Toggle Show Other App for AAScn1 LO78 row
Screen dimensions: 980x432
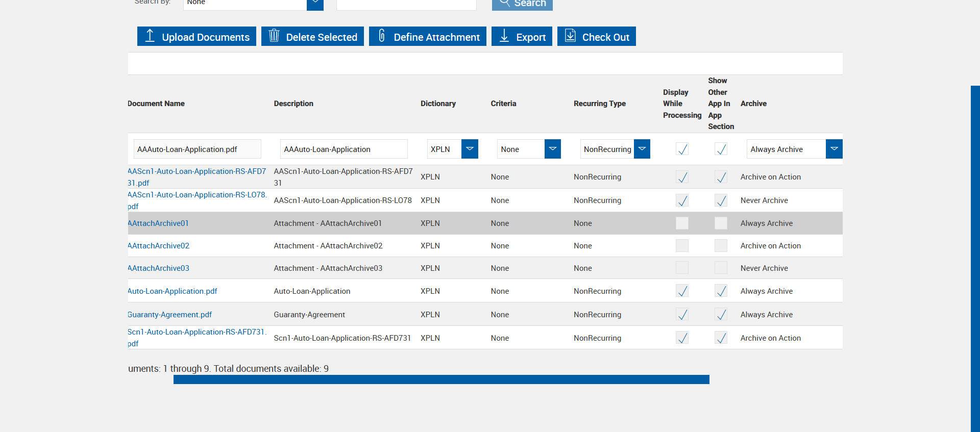tap(721, 200)
